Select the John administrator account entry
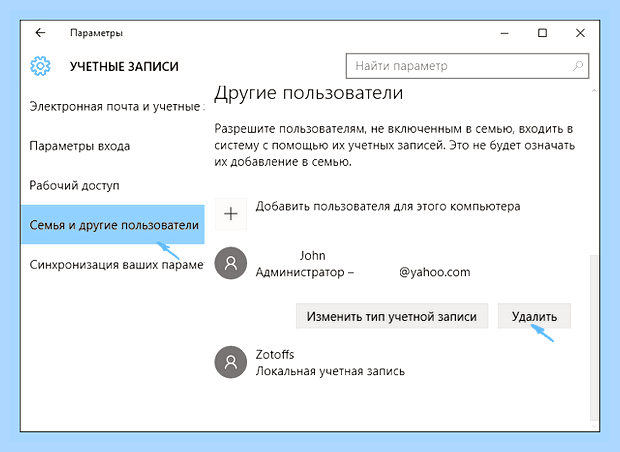 (x=343, y=263)
